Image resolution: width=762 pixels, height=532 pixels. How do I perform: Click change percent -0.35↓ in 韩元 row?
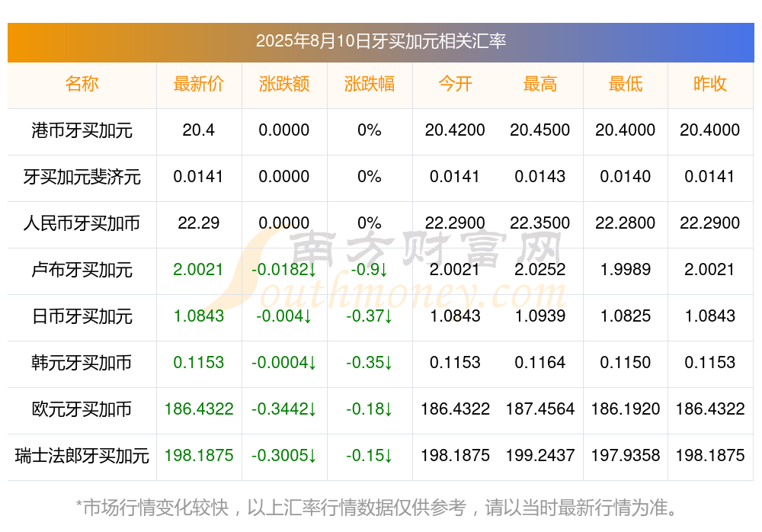click(x=370, y=362)
